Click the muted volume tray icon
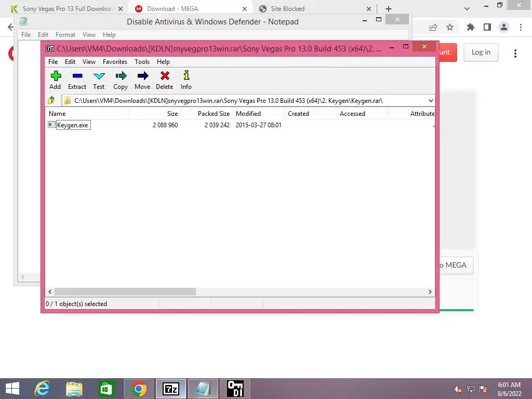The image size is (532, 399). (x=458, y=389)
